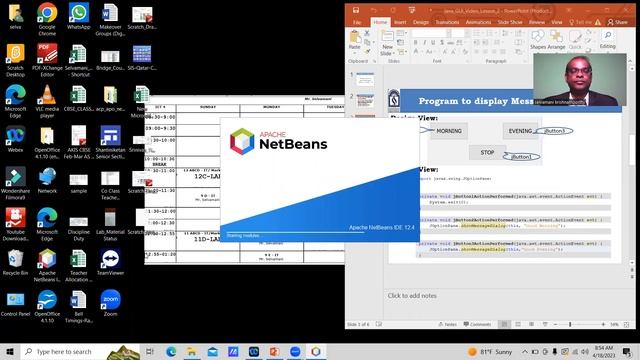Expand the Paste dropdown arrow
Viewport: 640px width, 360px height.
[x=355, y=52]
